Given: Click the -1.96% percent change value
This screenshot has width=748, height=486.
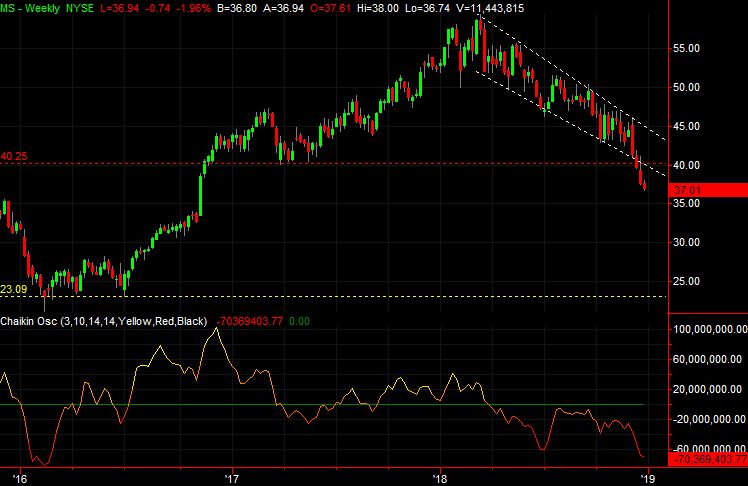Looking at the screenshot, I should click(x=193, y=8).
